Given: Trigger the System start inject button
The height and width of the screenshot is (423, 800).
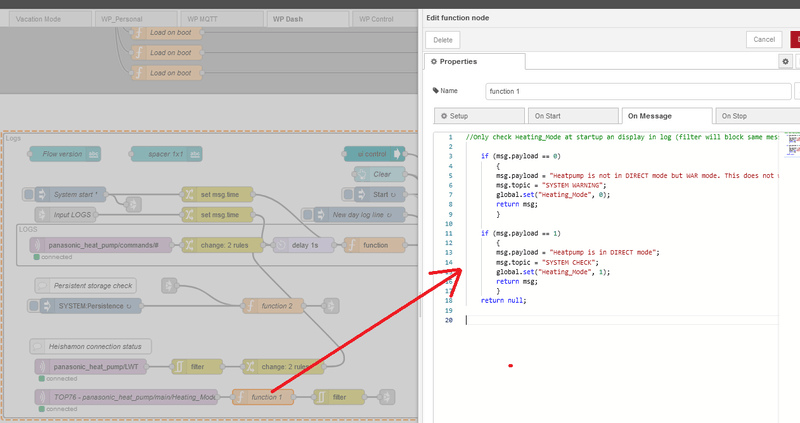Looking at the screenshot, I should 30,194.
